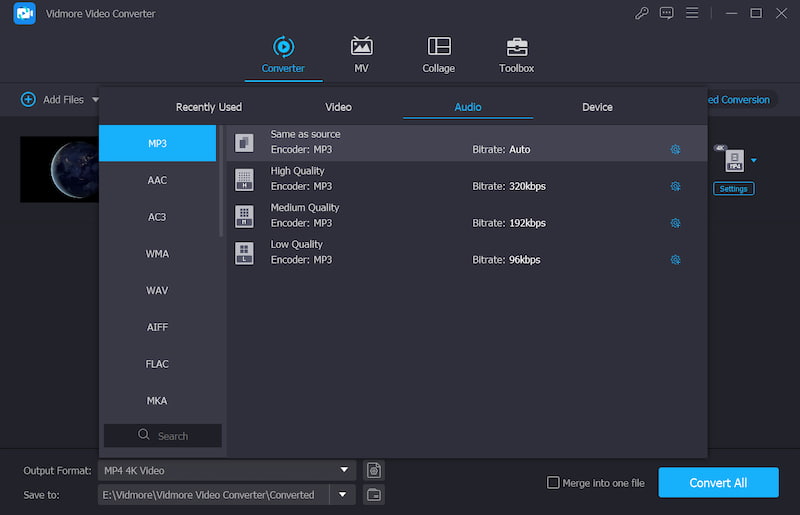Image resolution: width=800 pixels, height=515 pixels.
Task: Open the MV tab
Action: [x=361, y=47]
